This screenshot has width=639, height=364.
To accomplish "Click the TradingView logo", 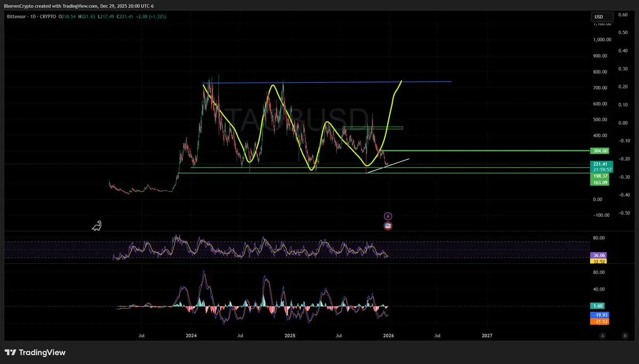I will (35, 352).
